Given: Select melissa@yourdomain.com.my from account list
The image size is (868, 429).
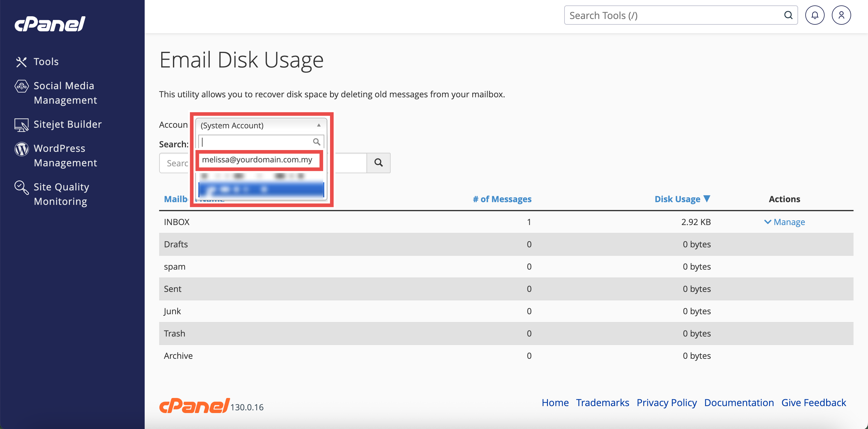Looking at the screenshot, I should point(257,160).
